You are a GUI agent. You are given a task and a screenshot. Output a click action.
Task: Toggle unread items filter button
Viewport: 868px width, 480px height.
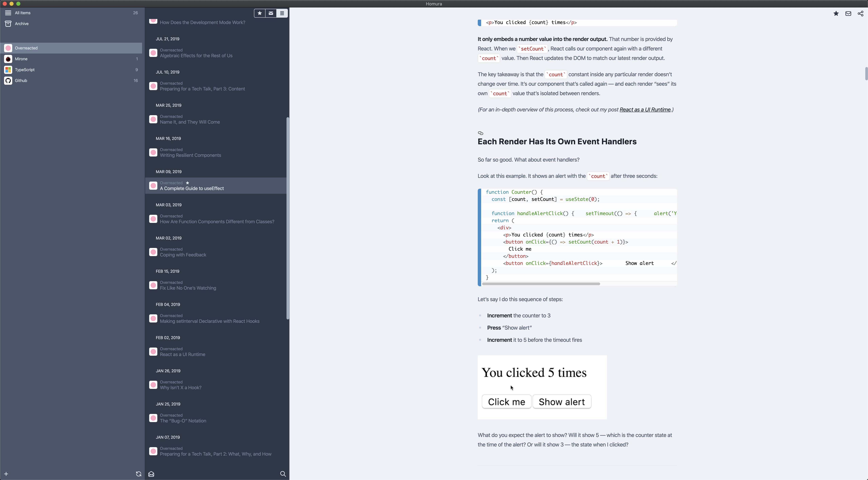click(x=271, y=13)
